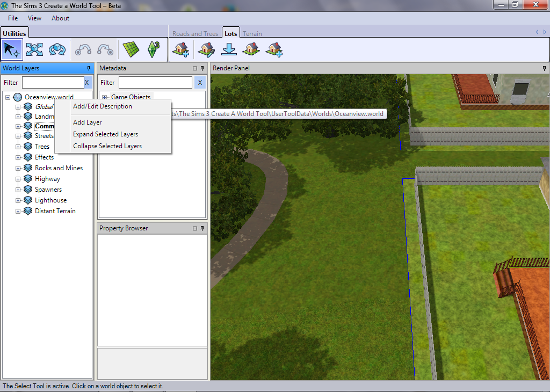This screenshot has width=550, height=392.
Task: Choose Add Layer from context menu
Action: [87, 122]
